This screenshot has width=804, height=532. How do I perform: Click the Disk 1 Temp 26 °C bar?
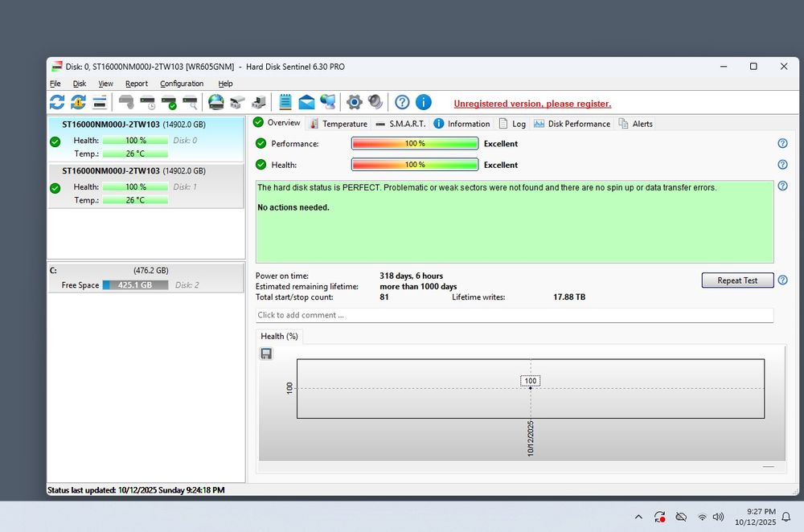pyautogui.click(x=135, y=200)
